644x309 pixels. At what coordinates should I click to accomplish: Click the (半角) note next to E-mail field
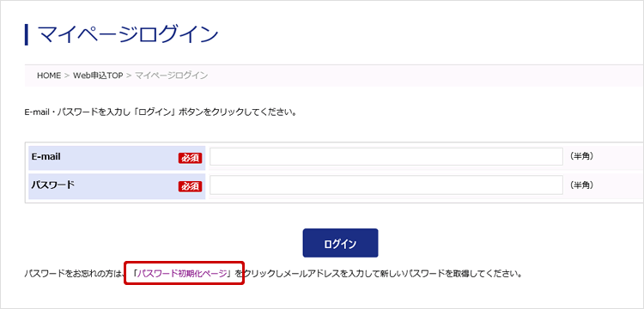tap(581, 156)
